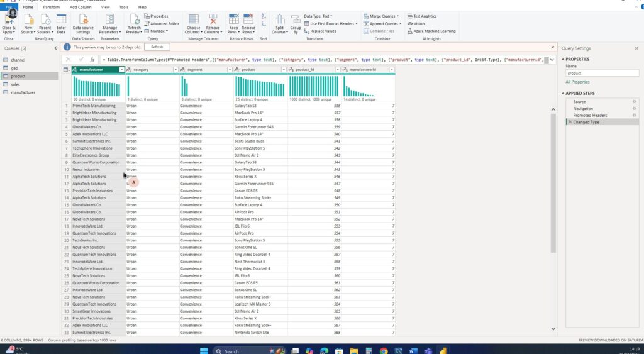Delete the Changed Type step
Viewport: 644px width, 354px height.
coord(570,122)
